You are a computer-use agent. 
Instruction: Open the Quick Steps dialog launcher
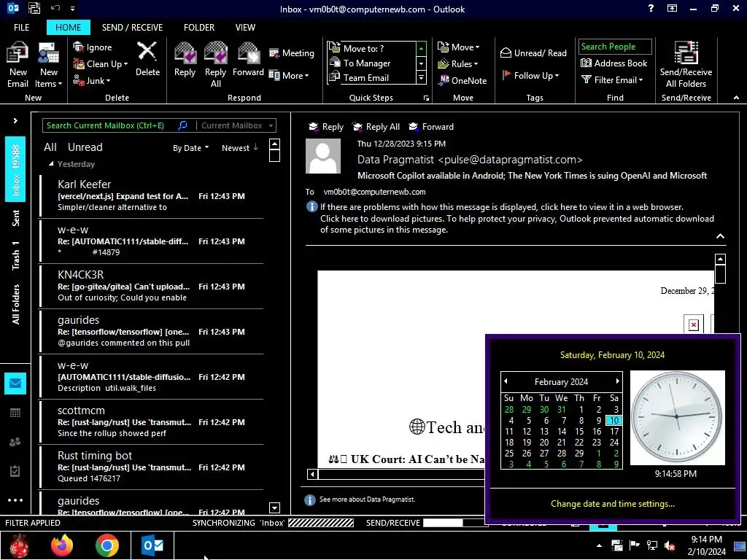pyautogui.click(x=426, y=98)
